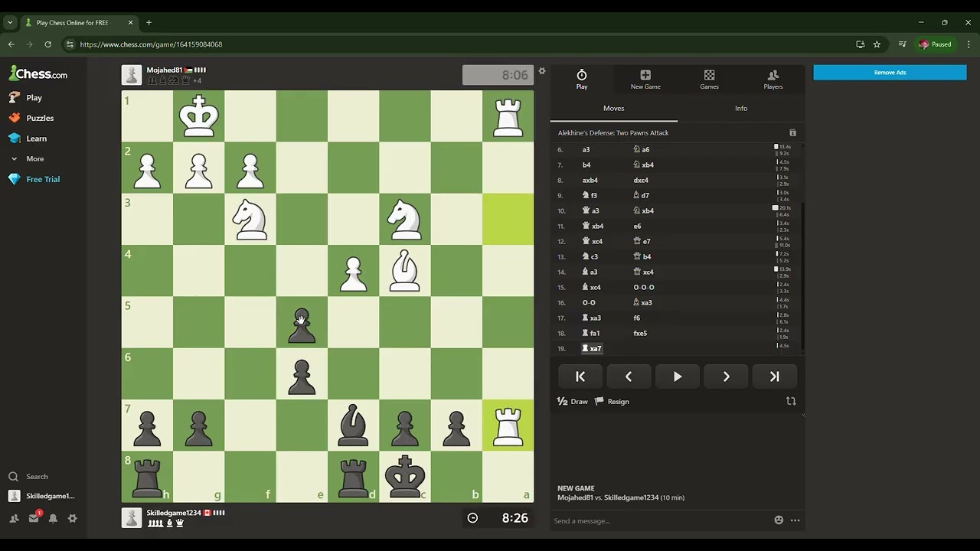This screenshot has height=551, width=980.
Task: Open Skilledgame1234 player name below board
Action: point(174,513)
